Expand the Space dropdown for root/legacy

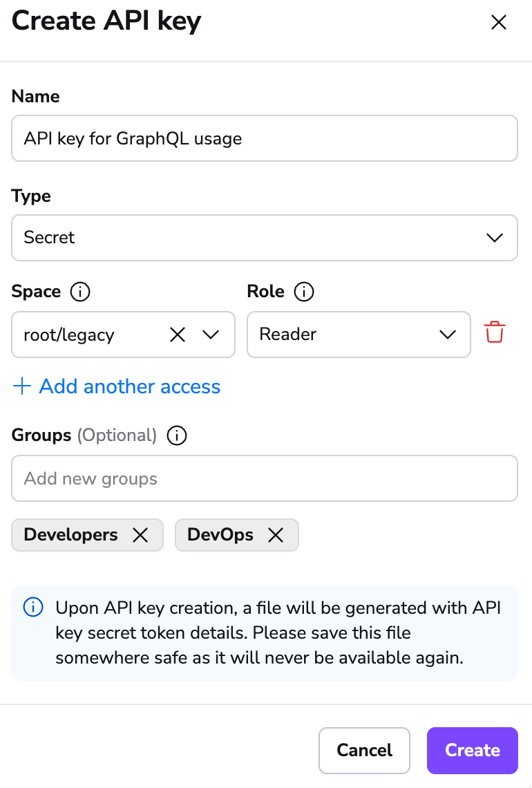coord(212,335)
